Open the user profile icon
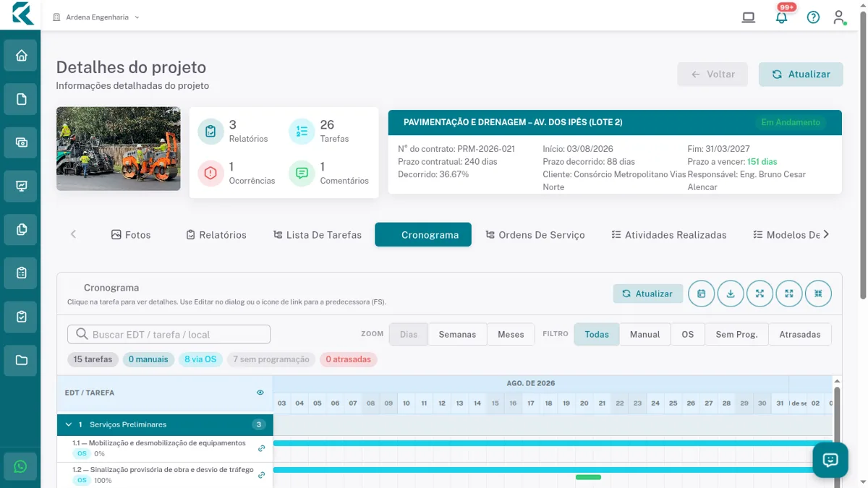This screenshot has width=868, height=488. click(839, 17)
